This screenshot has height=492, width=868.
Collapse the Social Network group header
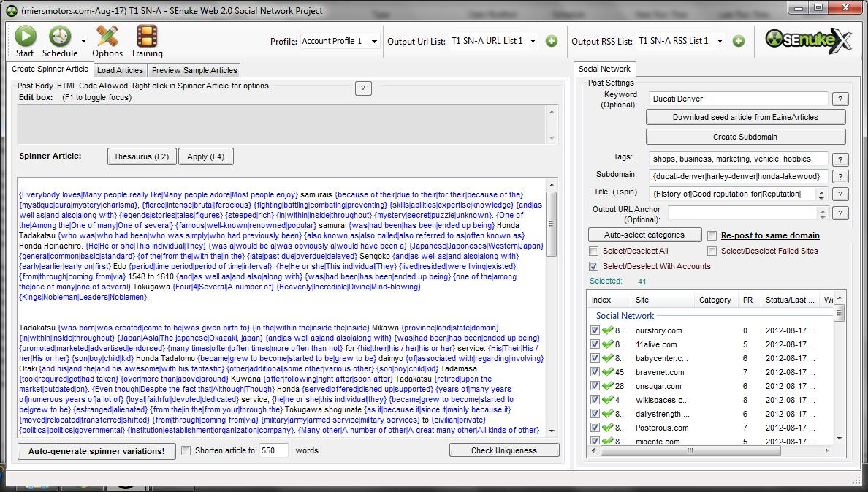pos(625,316)
